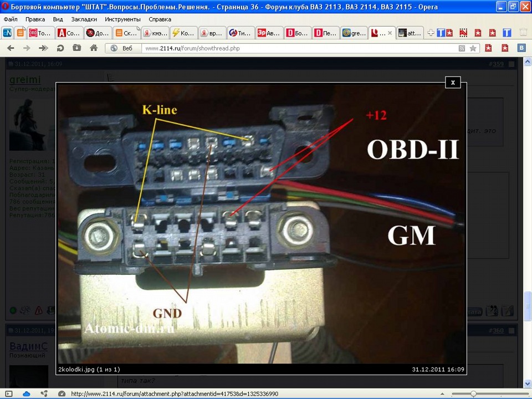Switch to the pinned orange list tab
This screenshot has height=399, width=532.
(x=21, y=33)
